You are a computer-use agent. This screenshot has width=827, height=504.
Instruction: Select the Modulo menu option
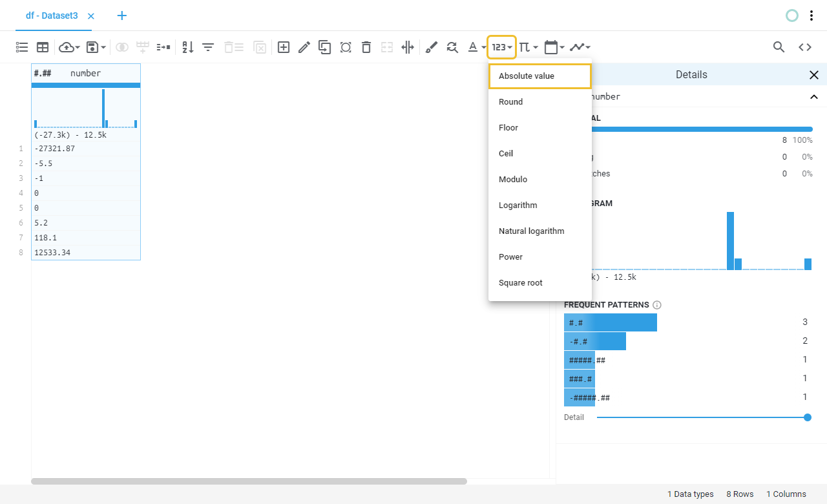[540, 180]
